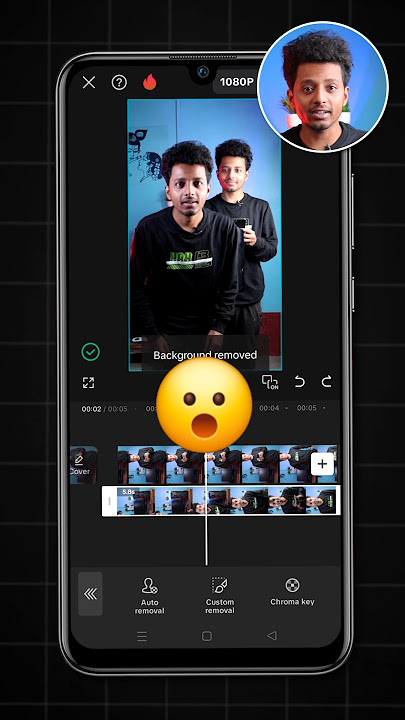Toggle the main track ON icon

click(x=270, y=382)
